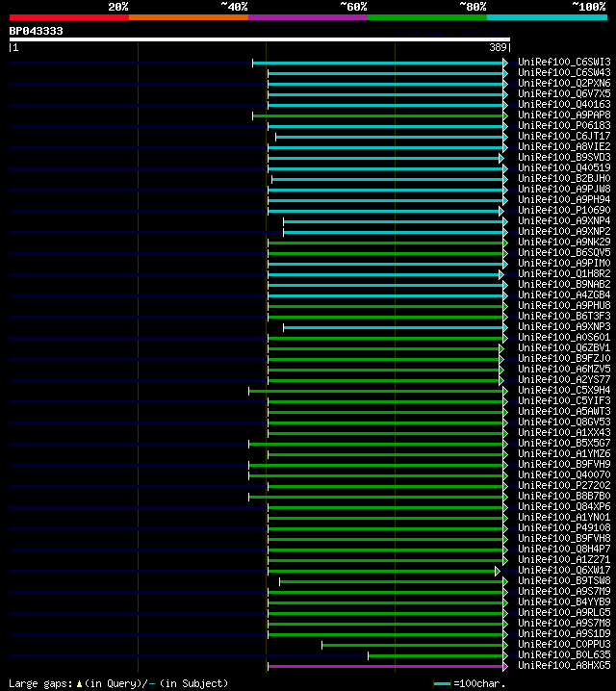Open the UniRef100_A9XNP4 hit

(564, 220)
